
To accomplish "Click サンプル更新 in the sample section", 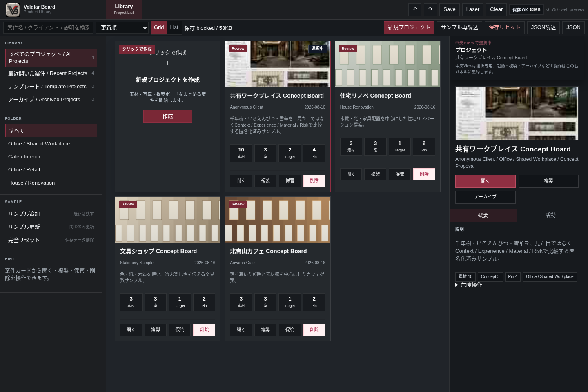I will [51, 227].
